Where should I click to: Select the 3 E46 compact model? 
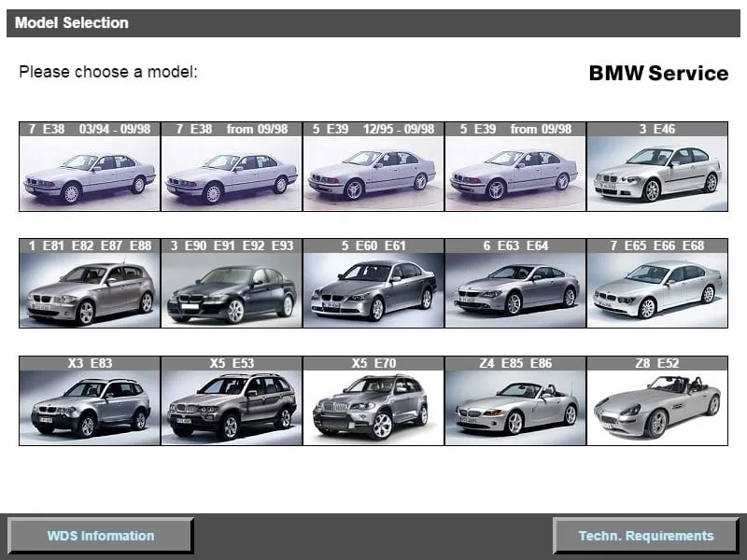pos(660,168)
